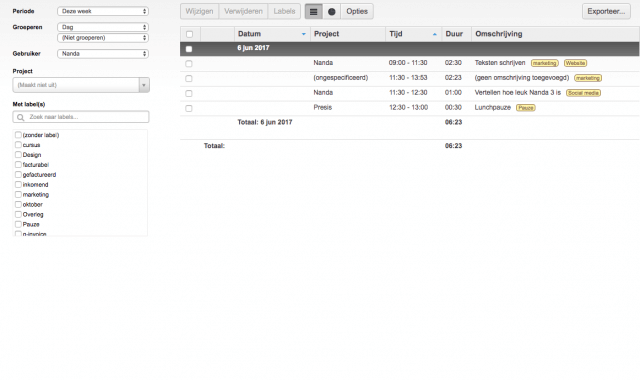
Task: Tick the facturabel label filter
Action: [x=18, y=164]
